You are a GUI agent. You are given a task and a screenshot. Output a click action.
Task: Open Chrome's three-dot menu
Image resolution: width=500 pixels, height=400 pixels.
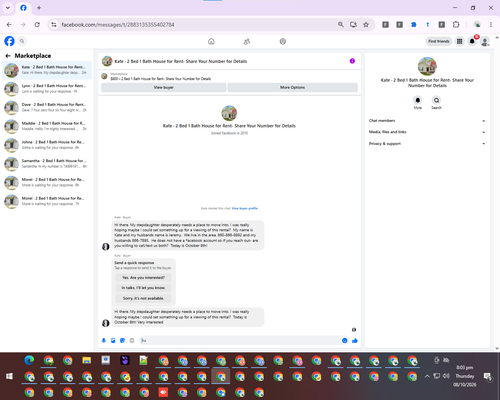(x=491, y=25)
